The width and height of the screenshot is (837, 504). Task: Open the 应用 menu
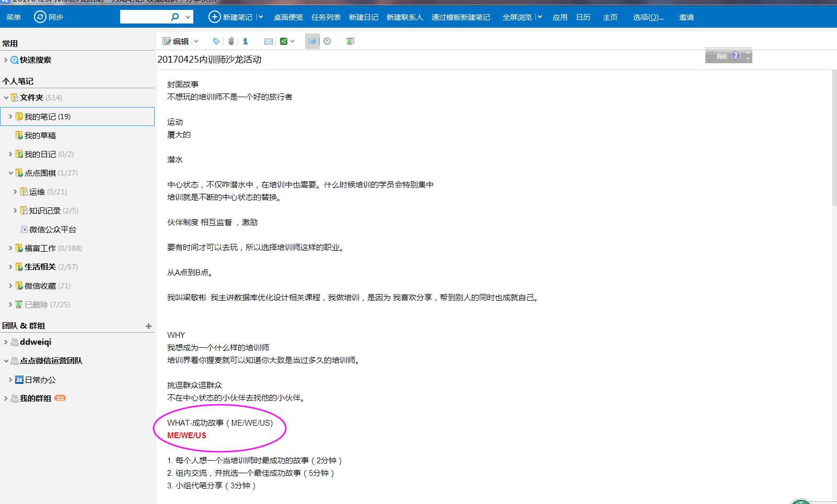[560, 17]
